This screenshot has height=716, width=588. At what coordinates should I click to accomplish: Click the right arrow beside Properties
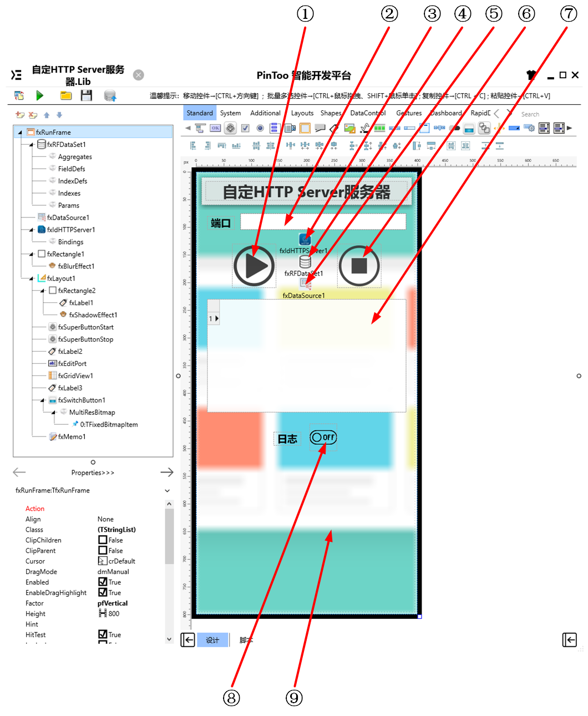click(167, 472)
